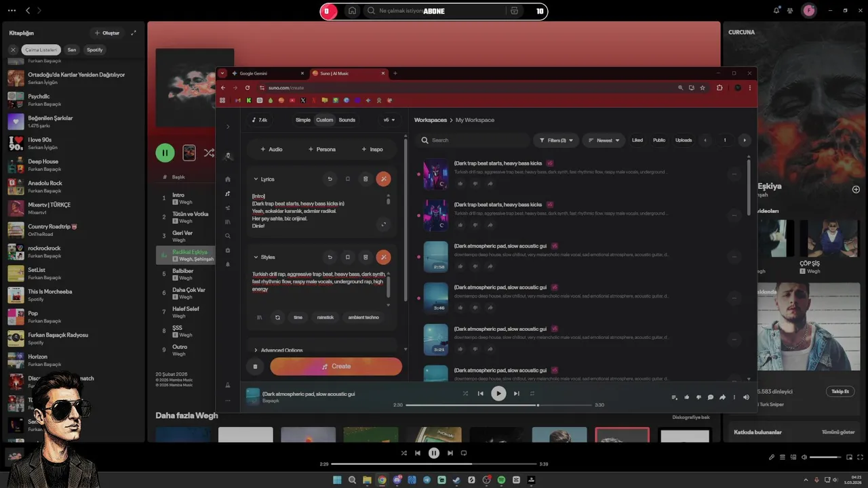Delete lyrics with Lyrics trash icon
This screenshot has width=868, height=488.
366,179
